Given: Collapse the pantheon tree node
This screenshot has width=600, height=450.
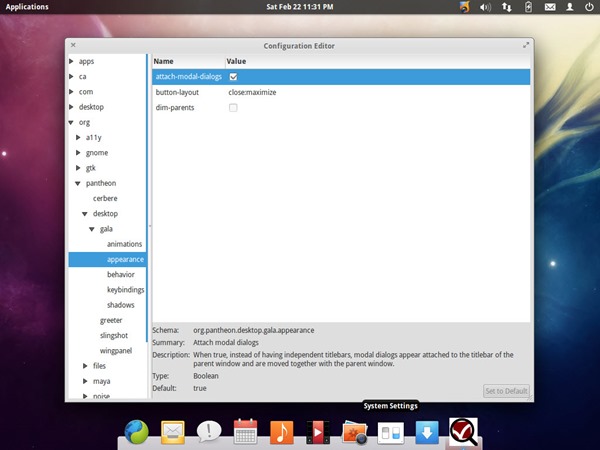Looking at the screenshot, I should (x=78, y=183).
